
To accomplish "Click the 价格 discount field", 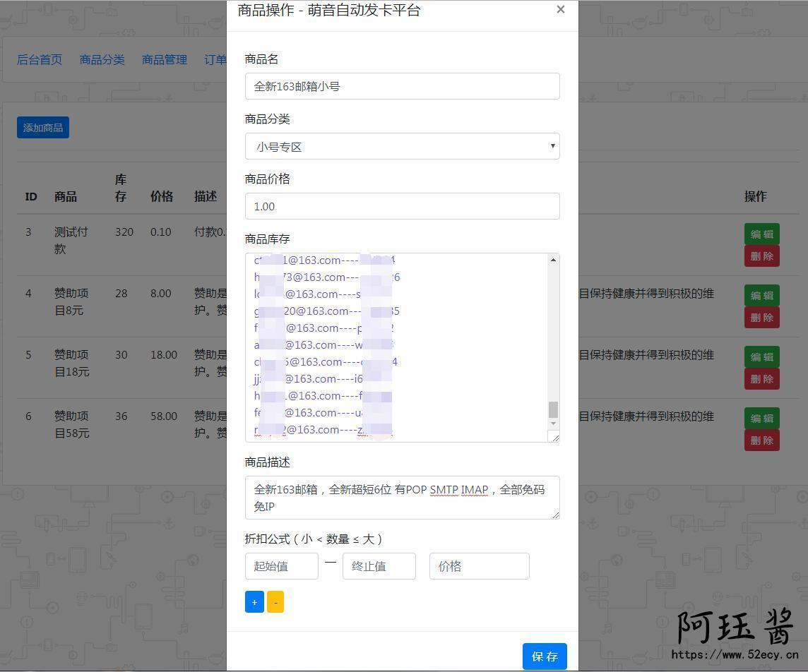I will pos(480,566).
